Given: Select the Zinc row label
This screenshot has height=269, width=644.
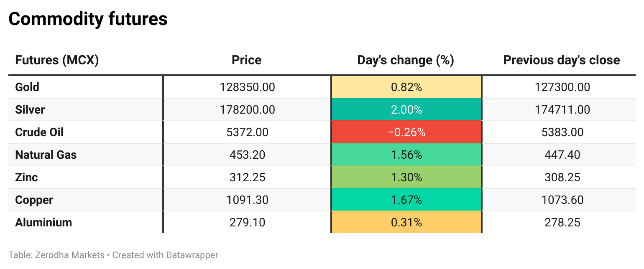Looking at the screenshot, I should 26,178.
